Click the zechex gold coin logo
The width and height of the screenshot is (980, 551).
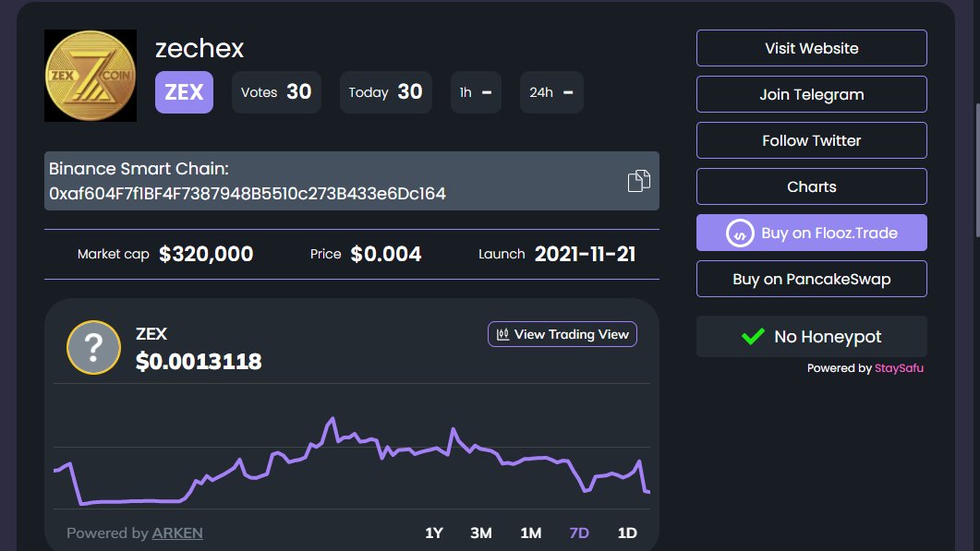91,76
